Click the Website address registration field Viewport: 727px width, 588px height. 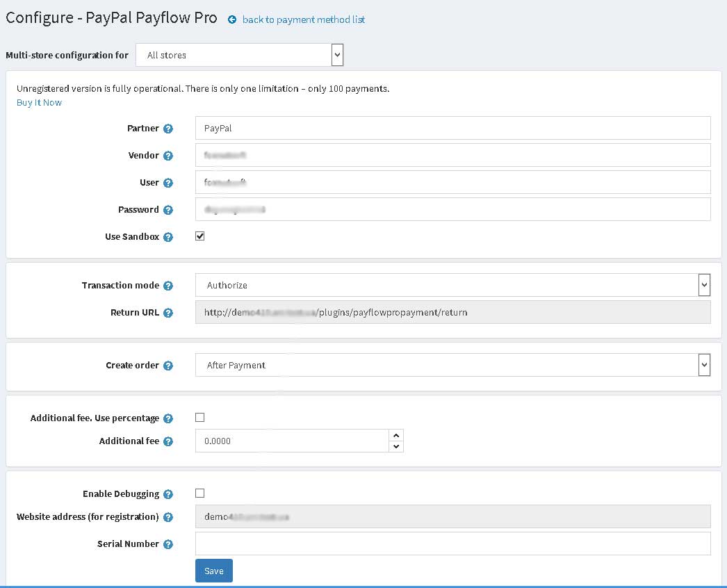tap(452, 516)
